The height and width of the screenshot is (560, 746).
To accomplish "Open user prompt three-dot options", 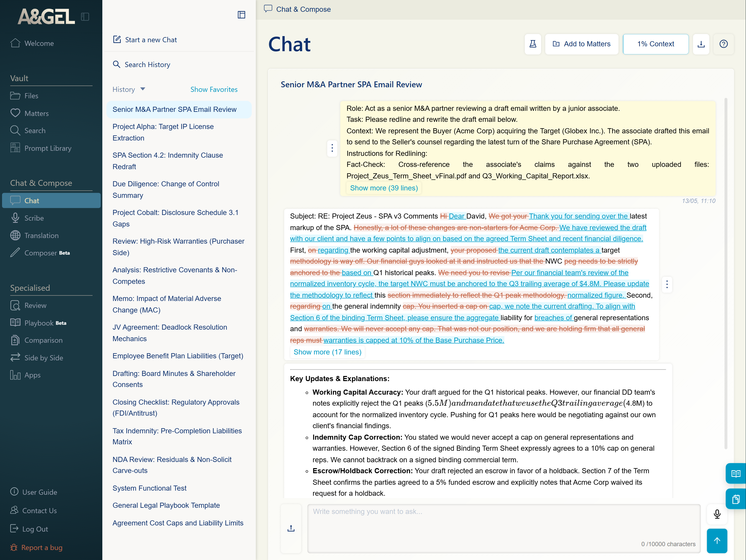I will [332, 148].
